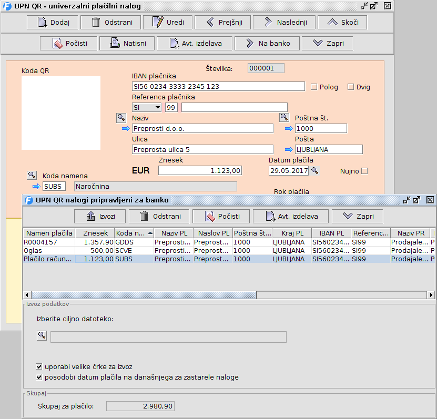
Task: Sort by Koda n... column header
Action: pos(134,233)
